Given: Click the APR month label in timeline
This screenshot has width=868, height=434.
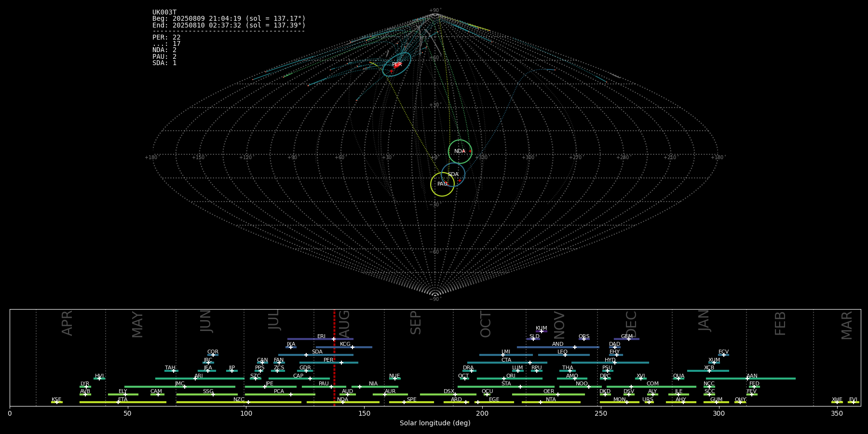Looking at the screenshot, I should 67,323.
